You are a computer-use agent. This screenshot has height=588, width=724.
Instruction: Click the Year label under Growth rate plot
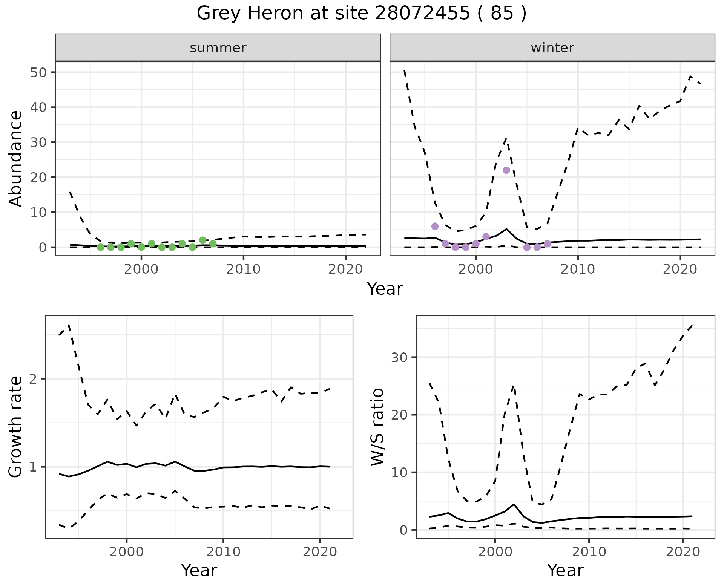click(x=199, y=570)
